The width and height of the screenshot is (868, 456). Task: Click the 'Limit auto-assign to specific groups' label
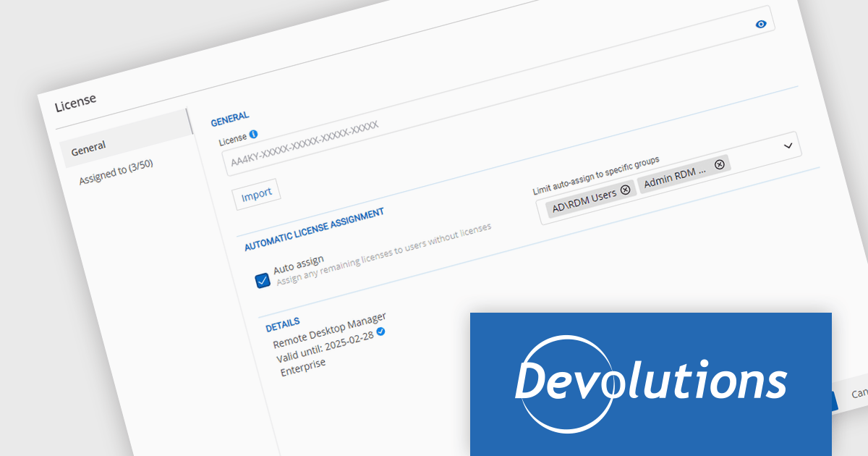click(596, 175)
